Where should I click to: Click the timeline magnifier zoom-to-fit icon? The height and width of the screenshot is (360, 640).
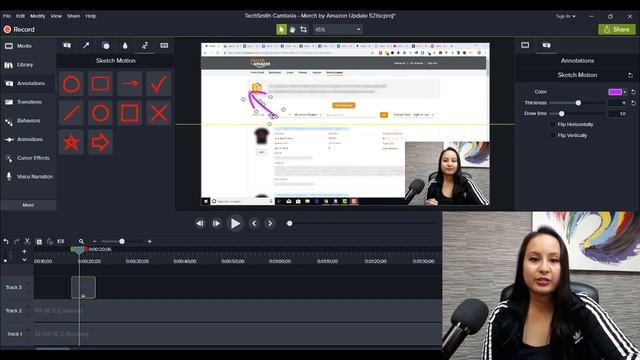tap(81, 242)
